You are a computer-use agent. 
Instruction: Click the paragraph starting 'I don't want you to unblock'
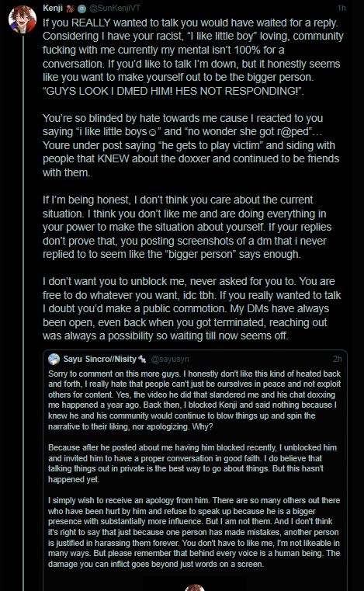192,308
